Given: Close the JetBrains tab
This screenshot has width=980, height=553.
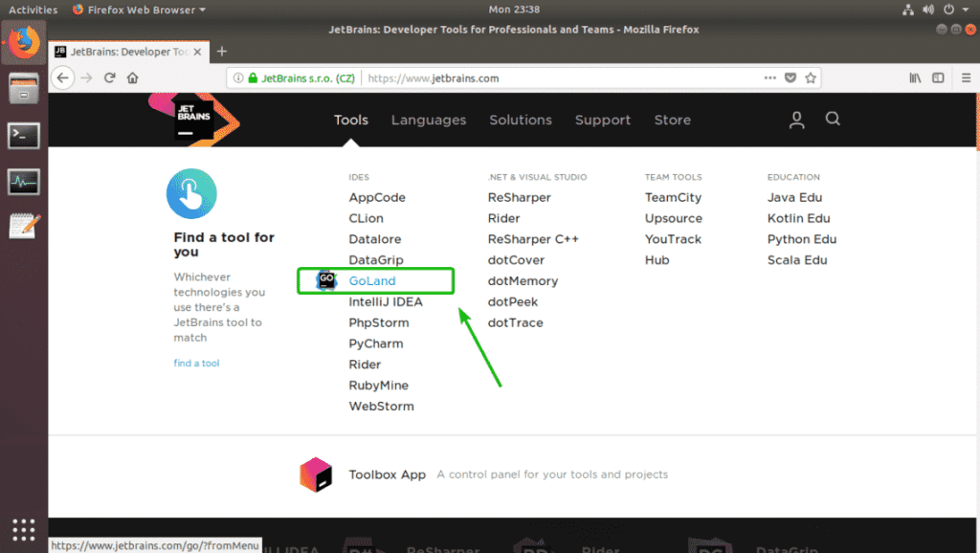Looking at the screenshot, I should [197, 52].
